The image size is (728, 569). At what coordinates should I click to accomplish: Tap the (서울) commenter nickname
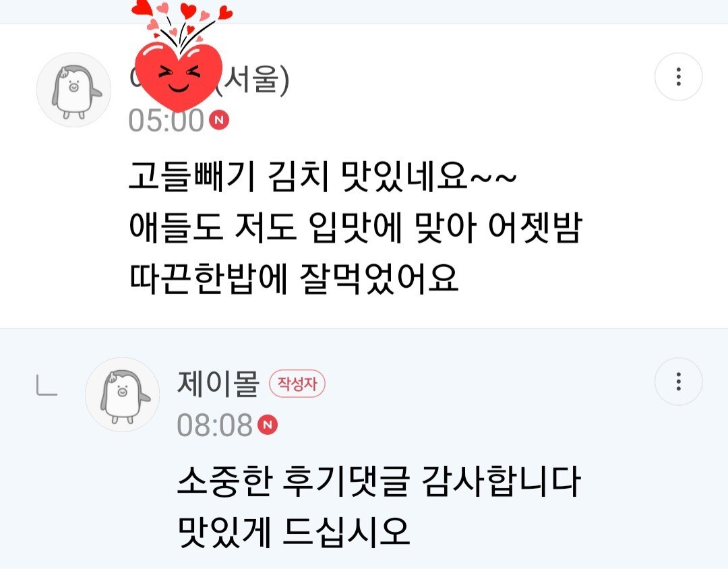pyautogui.click(x=209, y=79)
